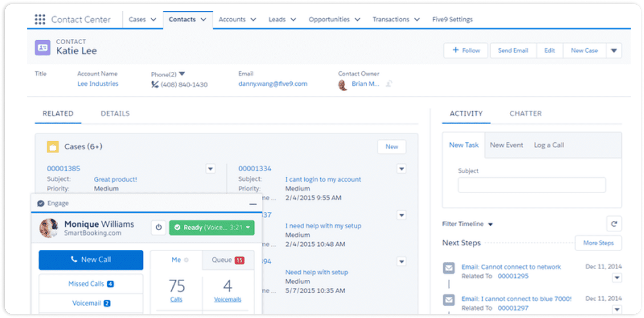644x318 pixels.
Task: Open the actions menu for case 00001385
Action: pyautogui.click(x=210, y=169)
